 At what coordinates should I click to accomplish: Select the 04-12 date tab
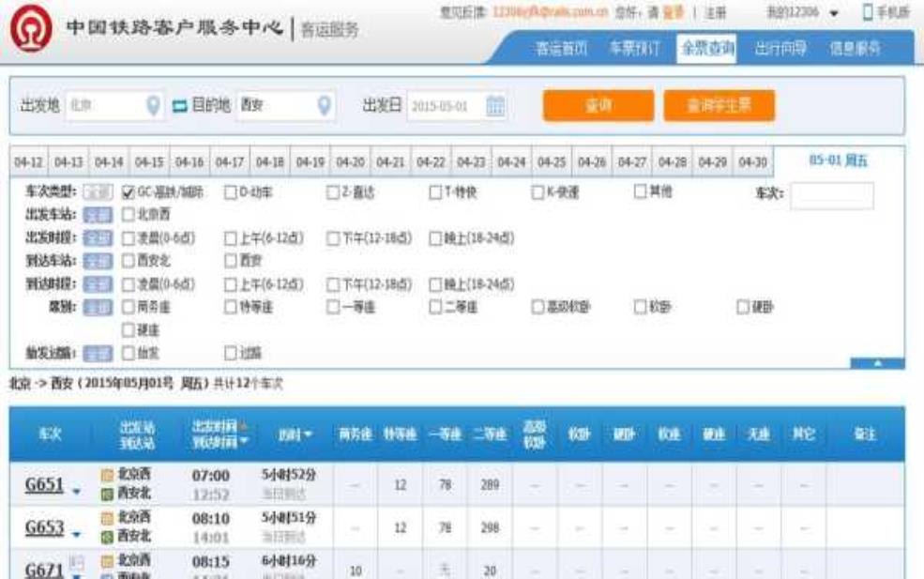tap(28, 161)
